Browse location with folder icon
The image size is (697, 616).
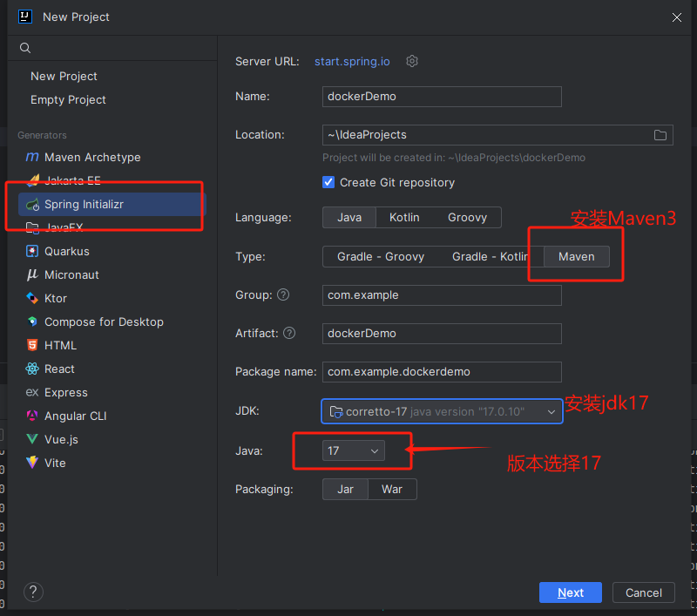(660, 135)
